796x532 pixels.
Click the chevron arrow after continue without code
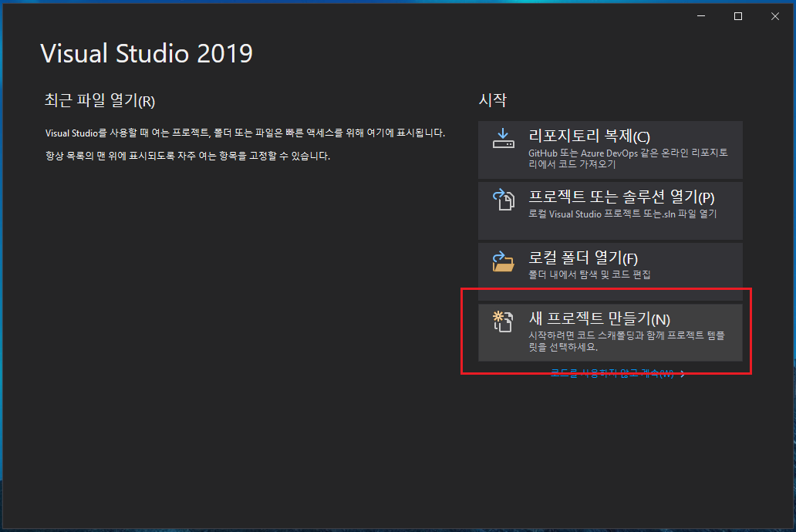click(x=683, y=374)
